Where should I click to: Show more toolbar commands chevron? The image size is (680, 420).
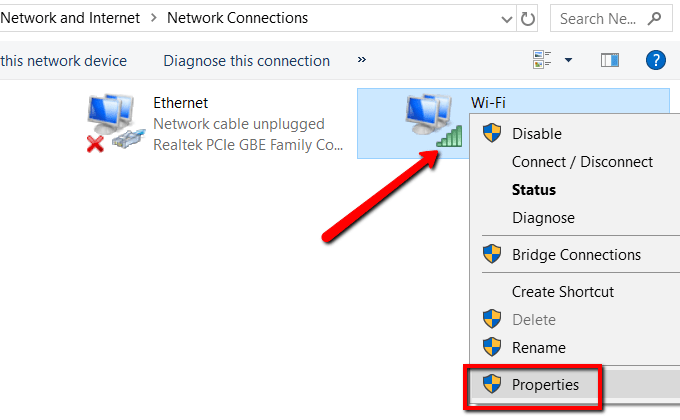361,61
